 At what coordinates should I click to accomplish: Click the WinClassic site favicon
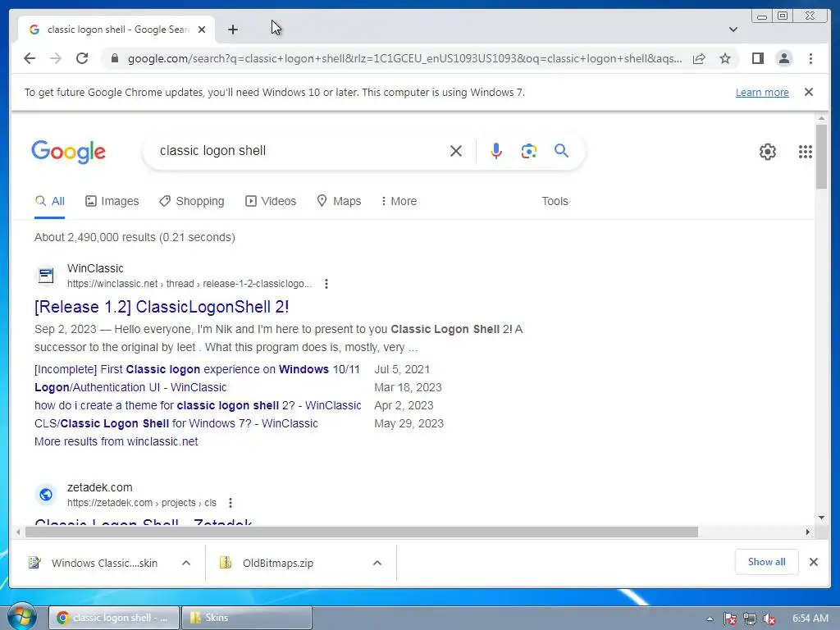(x=46, y=276)
